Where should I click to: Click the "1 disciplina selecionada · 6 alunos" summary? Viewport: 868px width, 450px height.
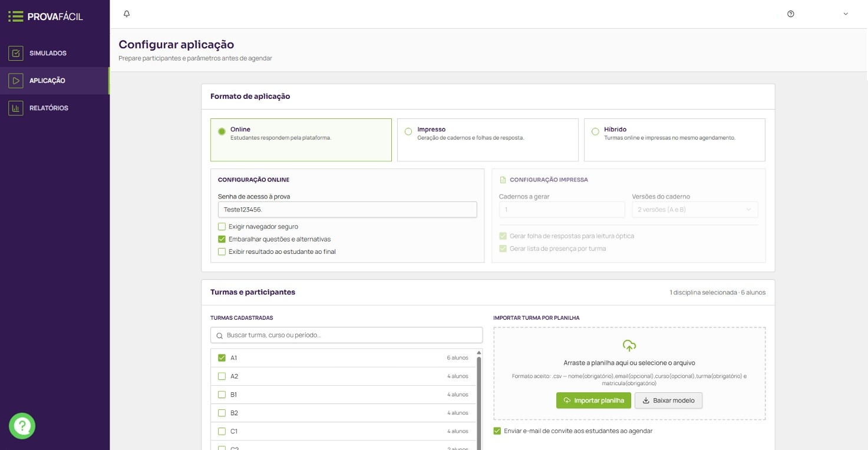[718, 292]
